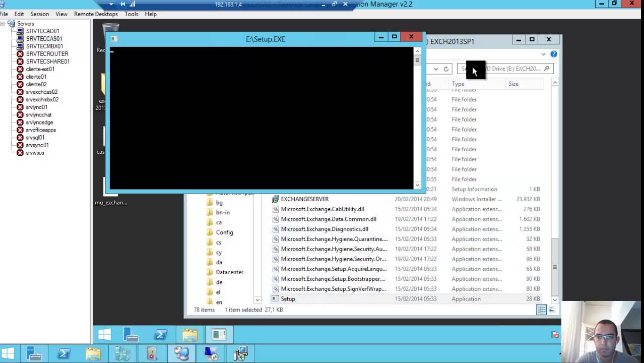Open File Explorer on the host taskbar
This screenshot has width=644, height=363.
(93, 353)
